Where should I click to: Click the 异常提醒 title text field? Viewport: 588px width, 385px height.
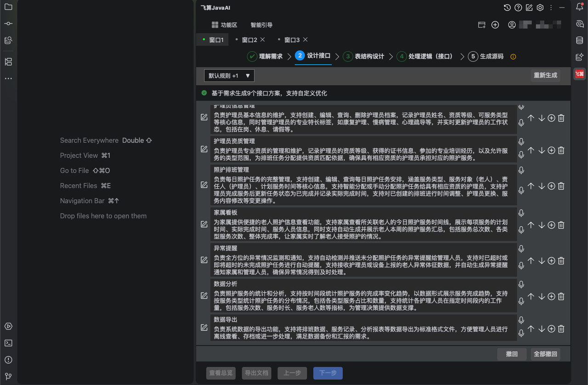364,248
